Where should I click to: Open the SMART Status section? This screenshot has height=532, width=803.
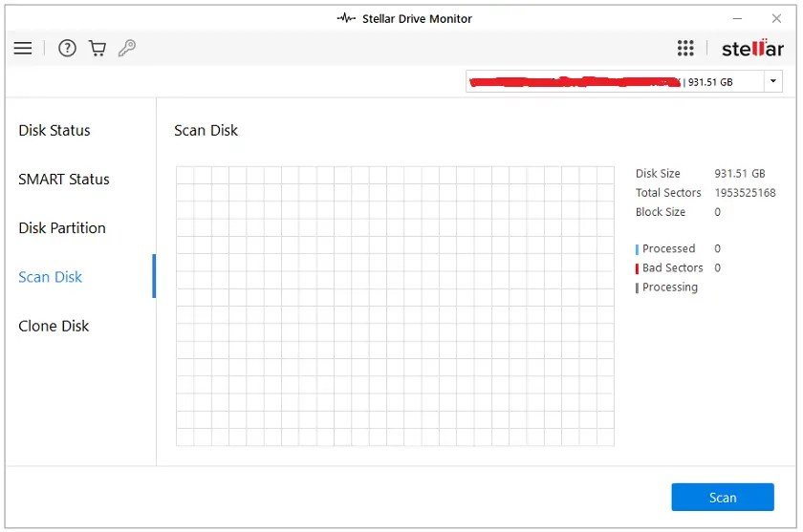(x=64, y=179)
